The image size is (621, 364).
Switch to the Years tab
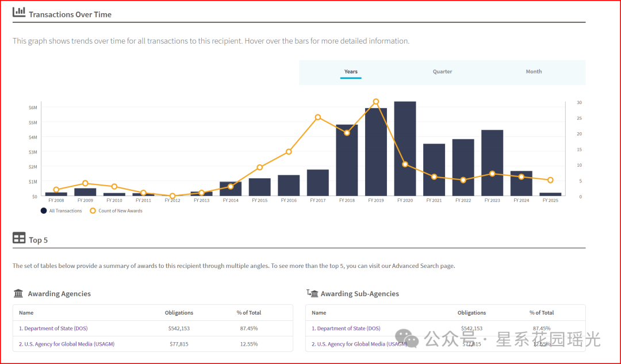tap(351, 72)
